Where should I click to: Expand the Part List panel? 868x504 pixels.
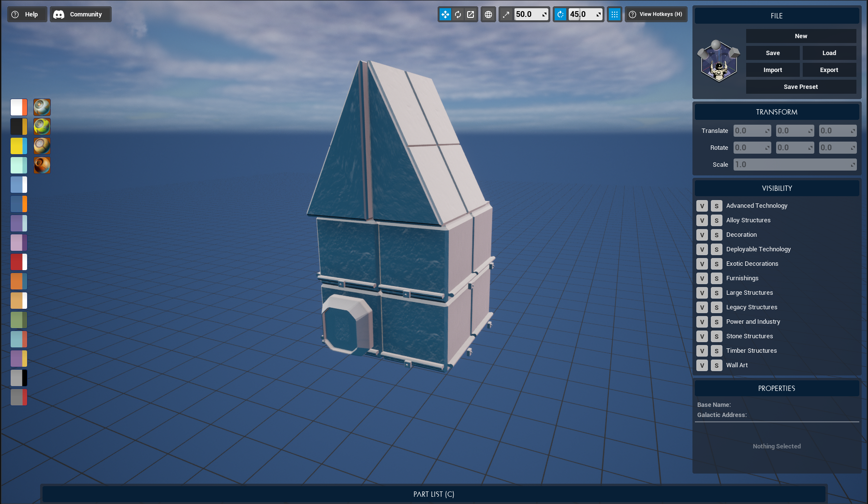pos(433,494)
